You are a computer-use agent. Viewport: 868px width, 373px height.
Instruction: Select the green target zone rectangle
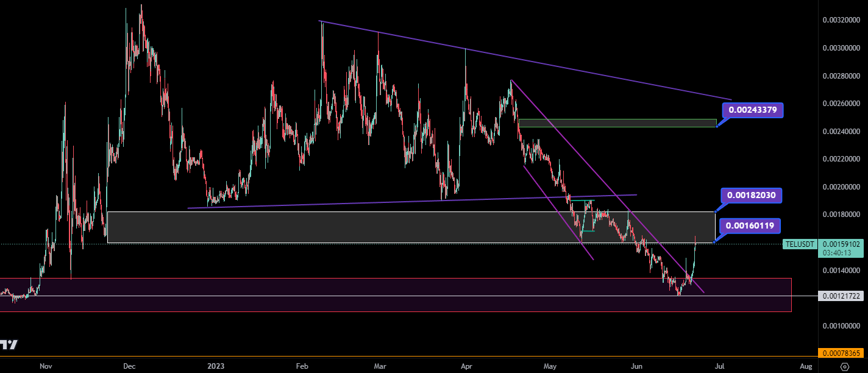pos(617,123)
